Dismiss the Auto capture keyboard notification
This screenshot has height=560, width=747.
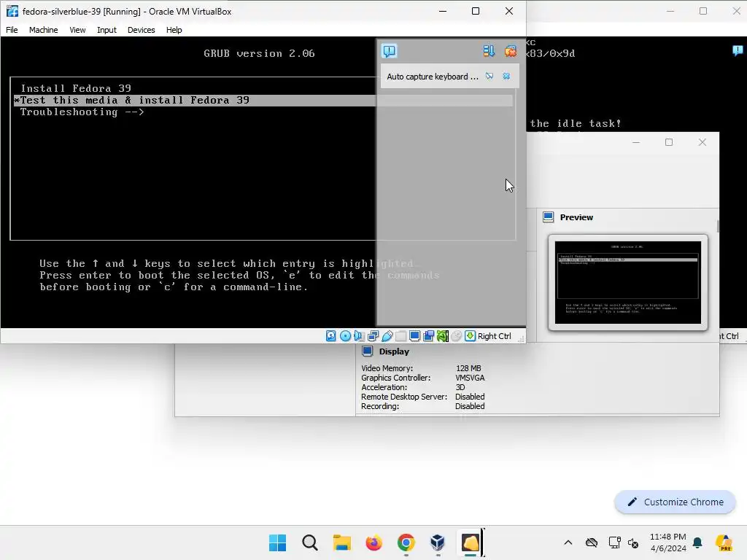pos(506,76)
